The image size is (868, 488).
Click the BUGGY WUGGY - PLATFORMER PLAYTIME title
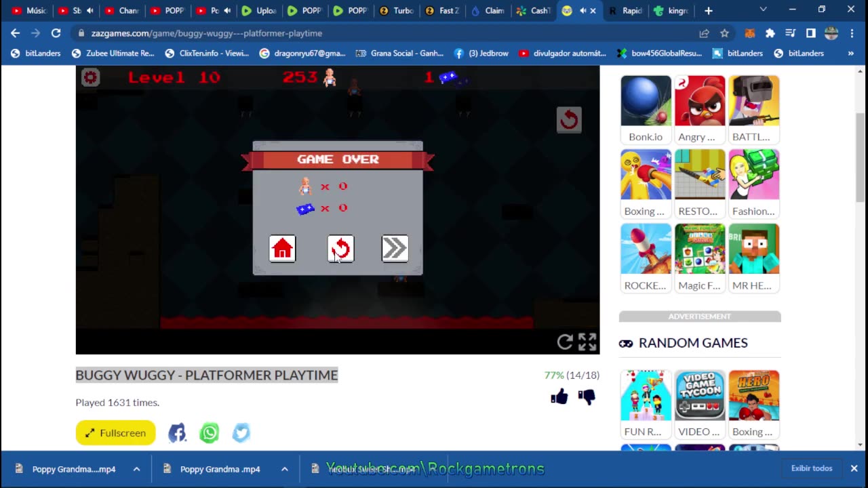(207, 375)
